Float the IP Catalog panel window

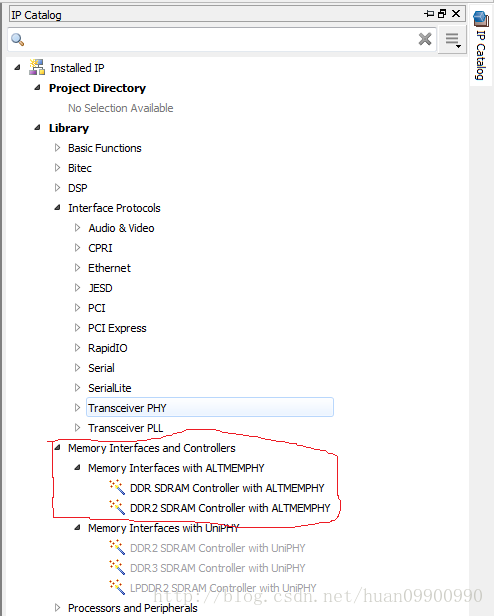pos(442,14)
